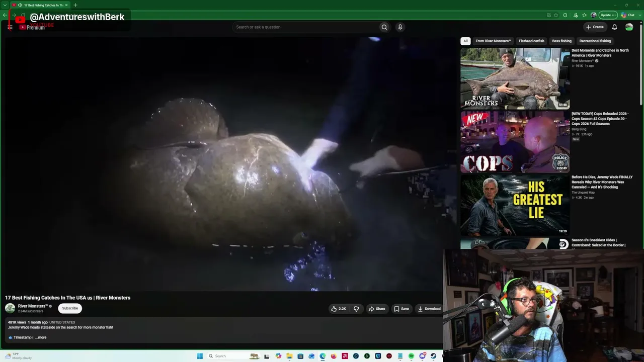Image resolution: width=644 pixels, height=362 pixels.
Task: Click the YouTube Premium logo
Action: (x=32, y=27)
